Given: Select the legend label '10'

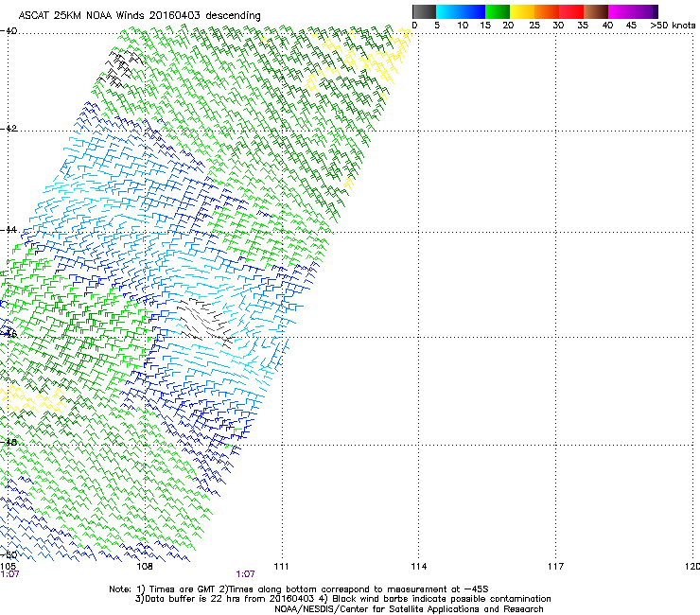Looking at the screenshot, I should click(x=463, y=26).
